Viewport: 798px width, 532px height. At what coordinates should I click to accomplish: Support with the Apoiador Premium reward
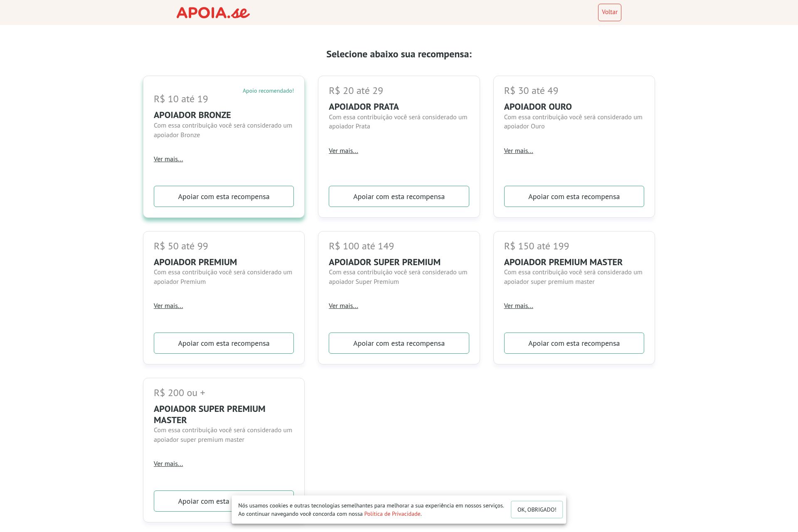(224, 343)
